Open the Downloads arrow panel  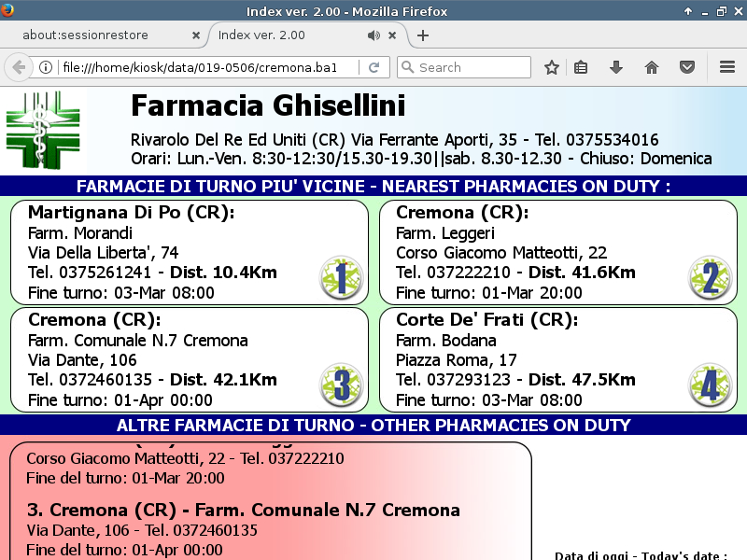point(615,67)
